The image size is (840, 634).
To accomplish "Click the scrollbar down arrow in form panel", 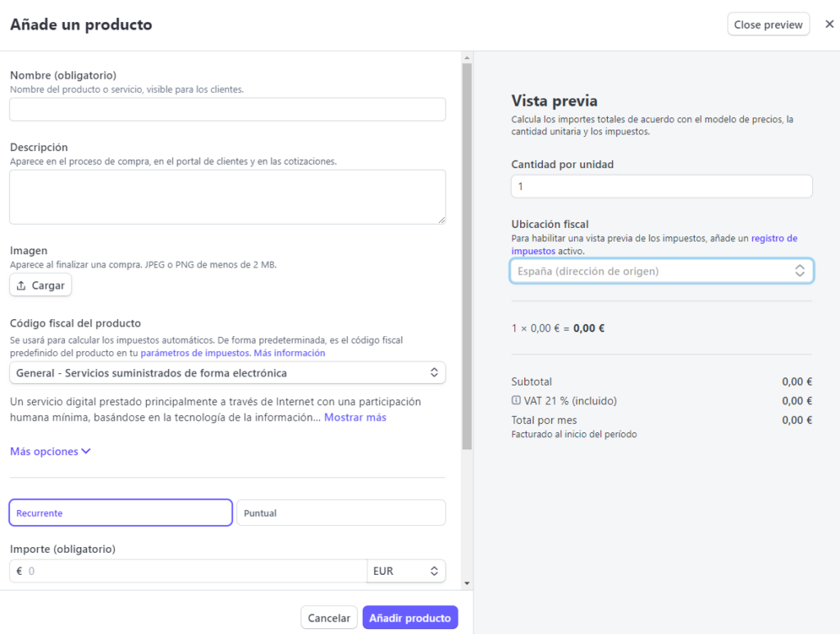I will pyautogui.click(x=467, y=583).
